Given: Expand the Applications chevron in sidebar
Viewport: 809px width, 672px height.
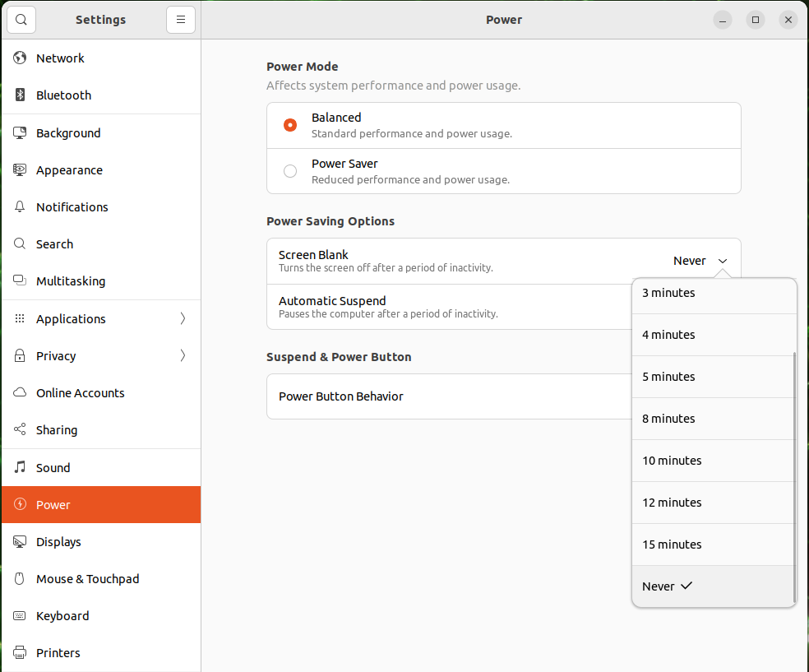Looking at the screenshot, I should click(x=183, y=319).
